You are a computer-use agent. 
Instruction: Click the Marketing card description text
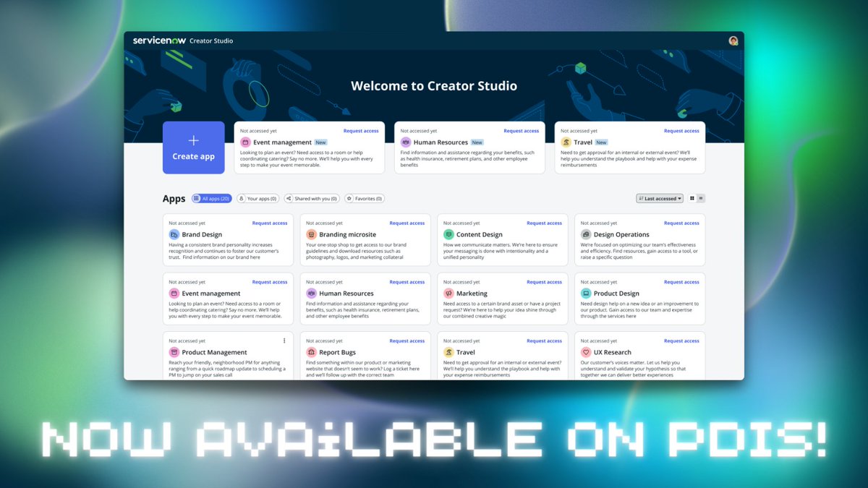pyautogui.click(x=501, y=309)
